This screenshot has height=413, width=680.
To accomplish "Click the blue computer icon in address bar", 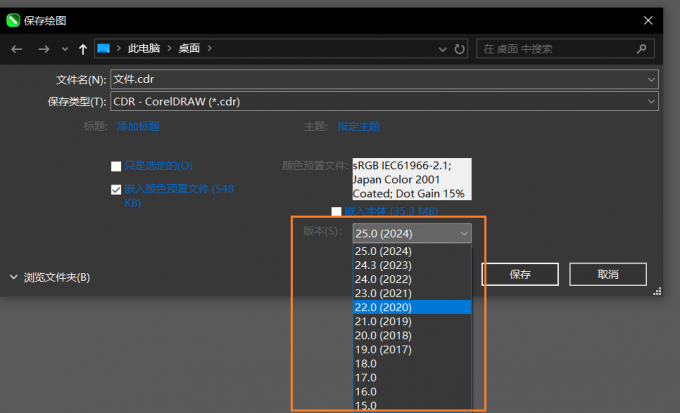I will coord(103,48).
